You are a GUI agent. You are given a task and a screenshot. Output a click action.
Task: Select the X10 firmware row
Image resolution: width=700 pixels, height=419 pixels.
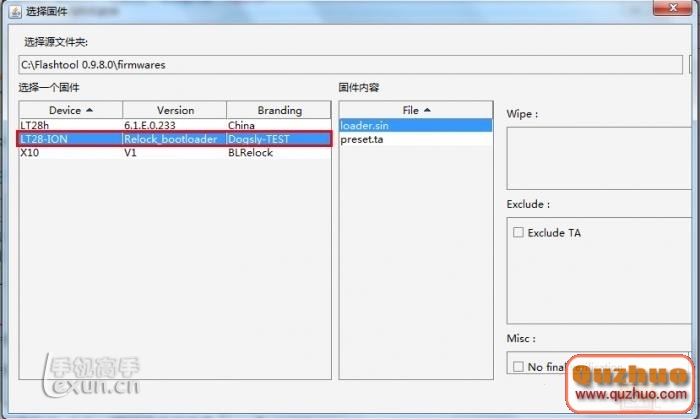click(175, 153)
